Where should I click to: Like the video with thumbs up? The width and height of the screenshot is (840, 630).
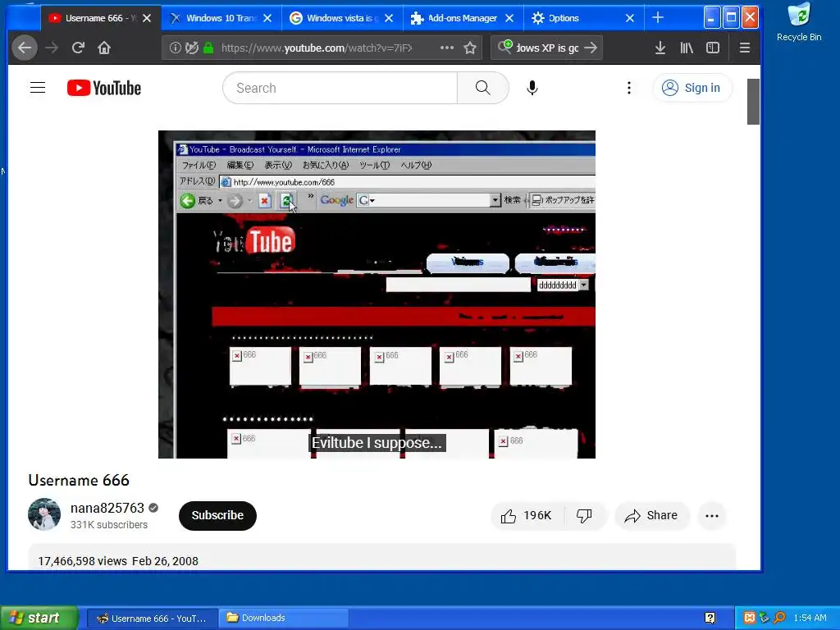(x=526, y=516)
